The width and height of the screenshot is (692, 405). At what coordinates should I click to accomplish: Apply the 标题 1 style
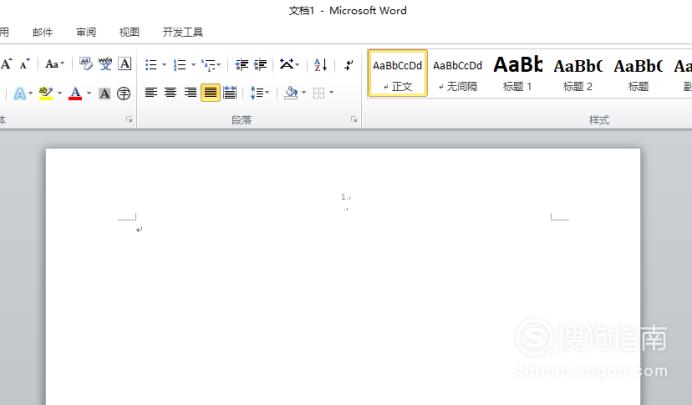[517, 73]
